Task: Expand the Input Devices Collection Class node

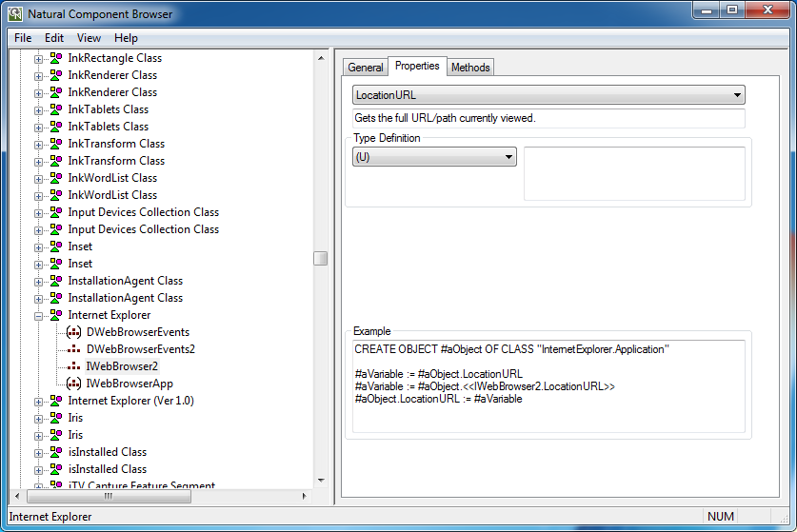Action: tap(39, 212)
